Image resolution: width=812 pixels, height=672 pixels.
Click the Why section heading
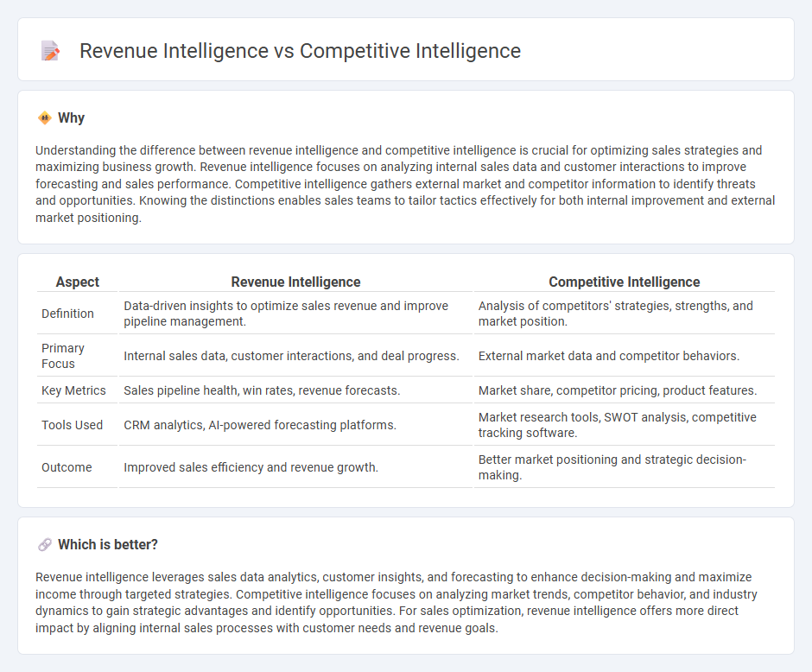click(x=71, y=118)
